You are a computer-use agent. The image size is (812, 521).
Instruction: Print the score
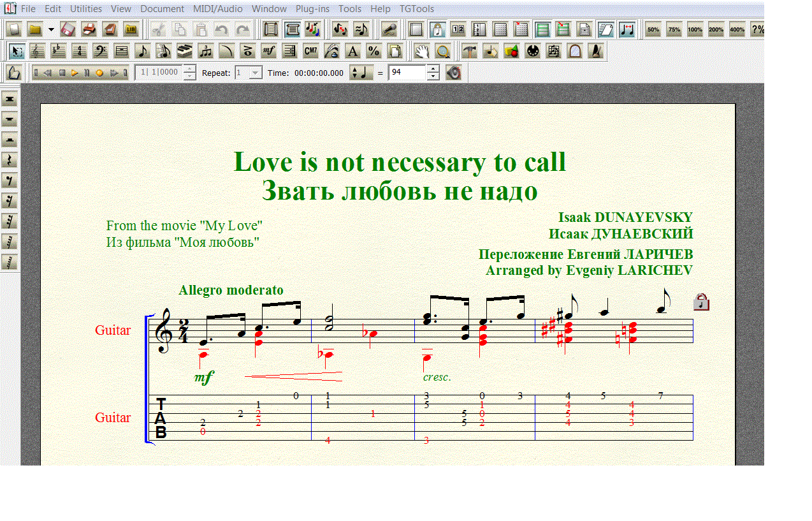click(x=89, y=29)
